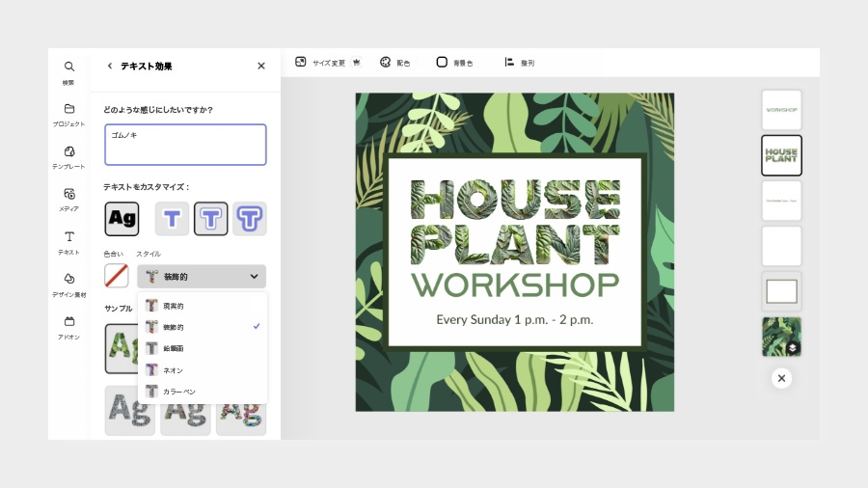Screen dimensions: 868x488
Task: Select the 現実的 style option
Action: (x=203, y=306)
